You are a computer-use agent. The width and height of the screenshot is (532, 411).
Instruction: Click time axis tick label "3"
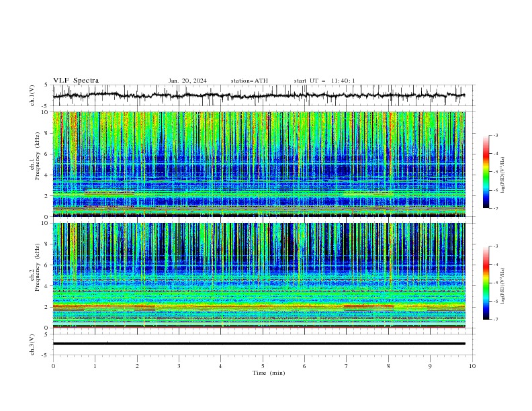[x=179, y=366]
